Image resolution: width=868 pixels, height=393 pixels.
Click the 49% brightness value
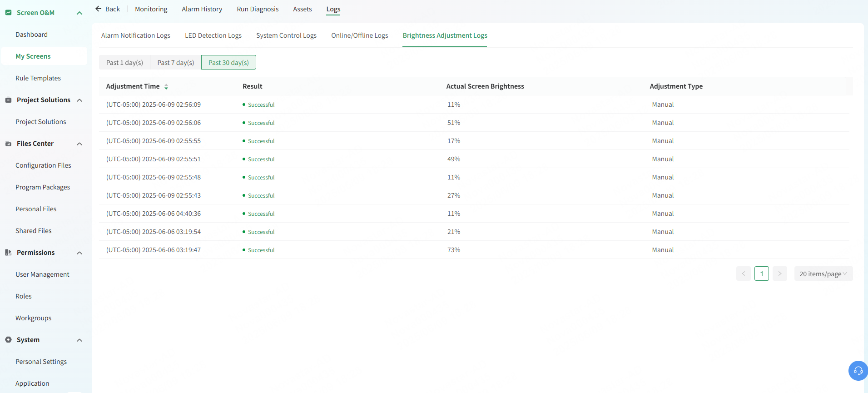pos(454,159)
